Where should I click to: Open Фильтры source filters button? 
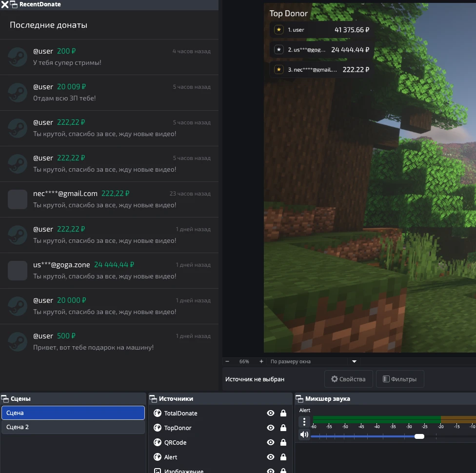[400, 379]
